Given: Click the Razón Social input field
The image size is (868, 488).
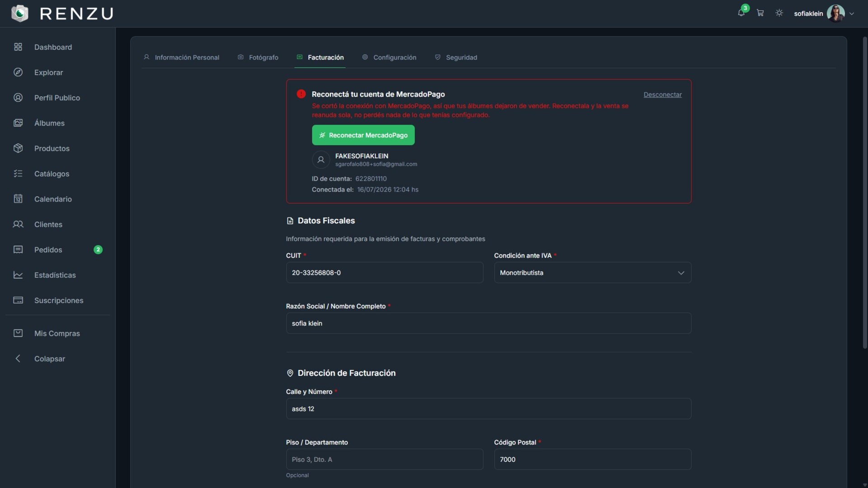Looking at the screenshot, I should click(x=488, y=323).
